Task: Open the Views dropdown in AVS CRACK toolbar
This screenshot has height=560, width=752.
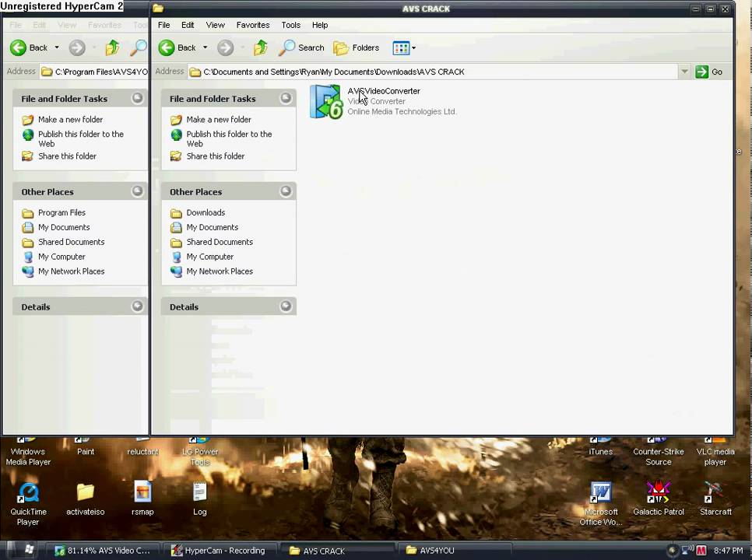Action: [404, 47]
